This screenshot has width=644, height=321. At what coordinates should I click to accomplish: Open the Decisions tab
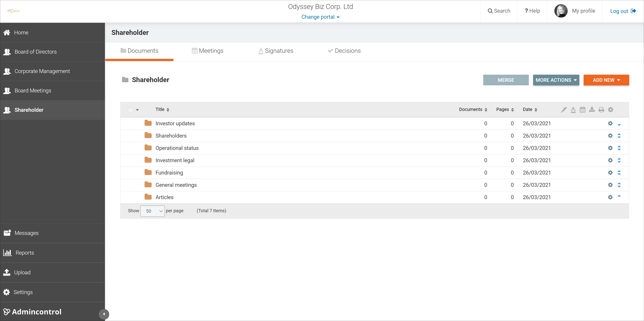(x=348, y=51)
